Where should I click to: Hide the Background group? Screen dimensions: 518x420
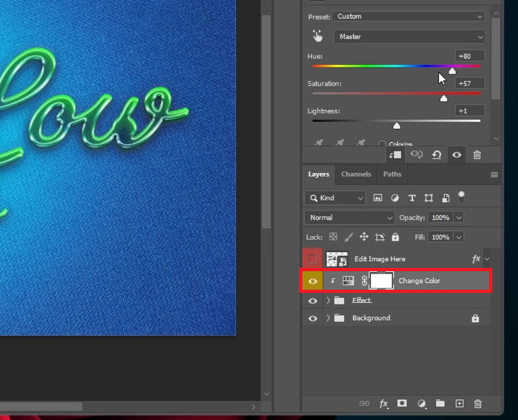(x=312, y=318)
